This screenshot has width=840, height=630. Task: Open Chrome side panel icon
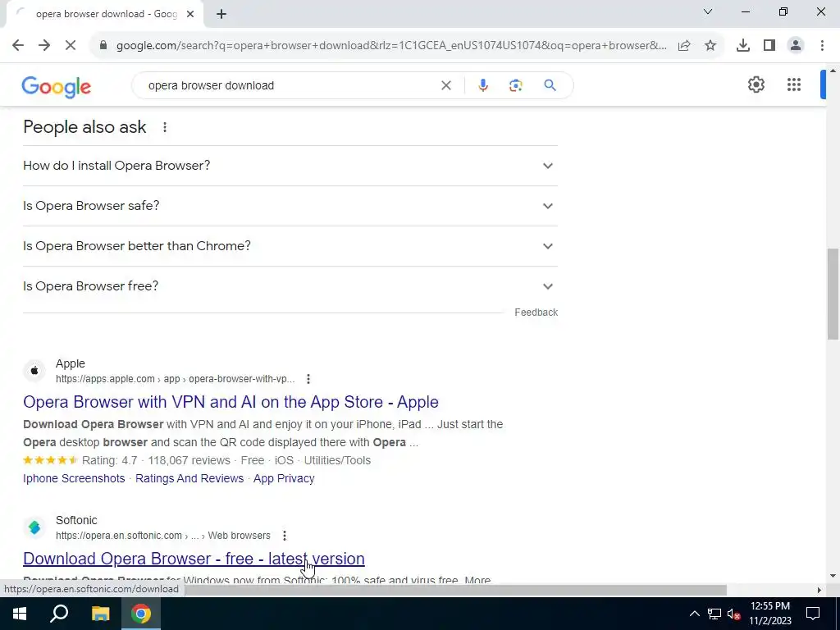tap(769, 46)
